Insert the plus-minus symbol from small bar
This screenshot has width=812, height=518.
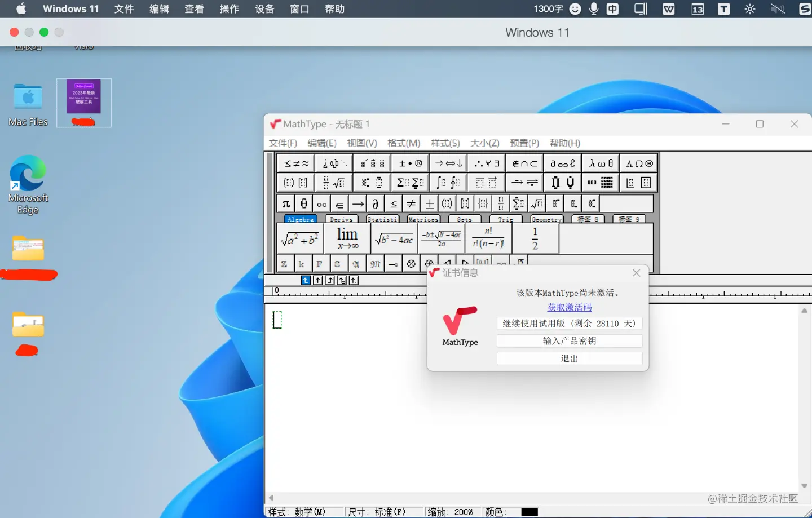430,203
